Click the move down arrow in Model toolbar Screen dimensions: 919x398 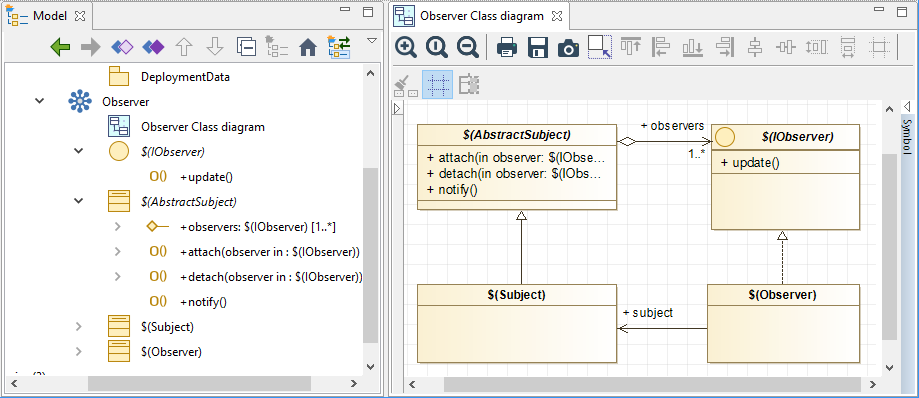tap(215, 47)
